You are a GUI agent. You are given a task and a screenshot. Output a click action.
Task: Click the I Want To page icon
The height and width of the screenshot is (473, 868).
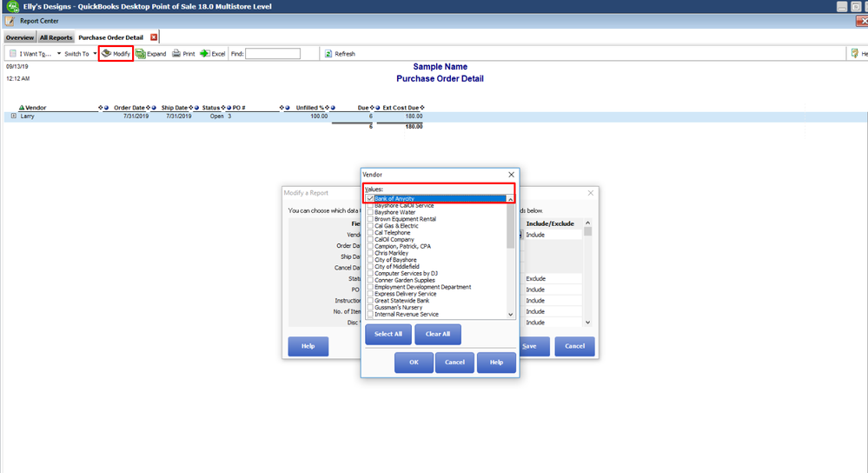point(13,54)
